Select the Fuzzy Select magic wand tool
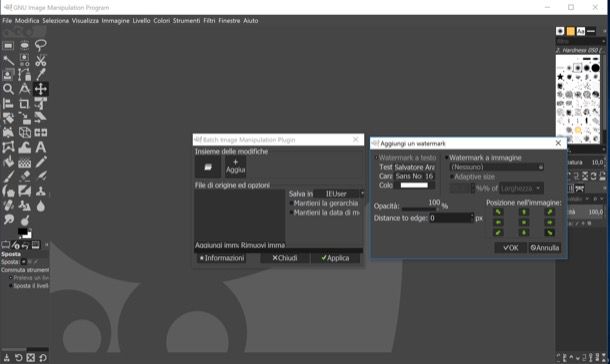610x364 pixels. tap(8, 60)
